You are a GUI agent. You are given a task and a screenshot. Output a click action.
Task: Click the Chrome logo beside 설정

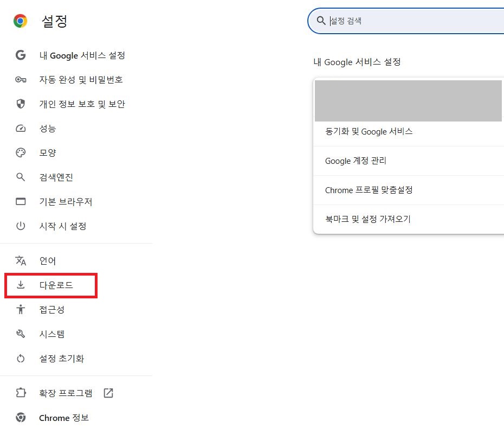point(20,21)
